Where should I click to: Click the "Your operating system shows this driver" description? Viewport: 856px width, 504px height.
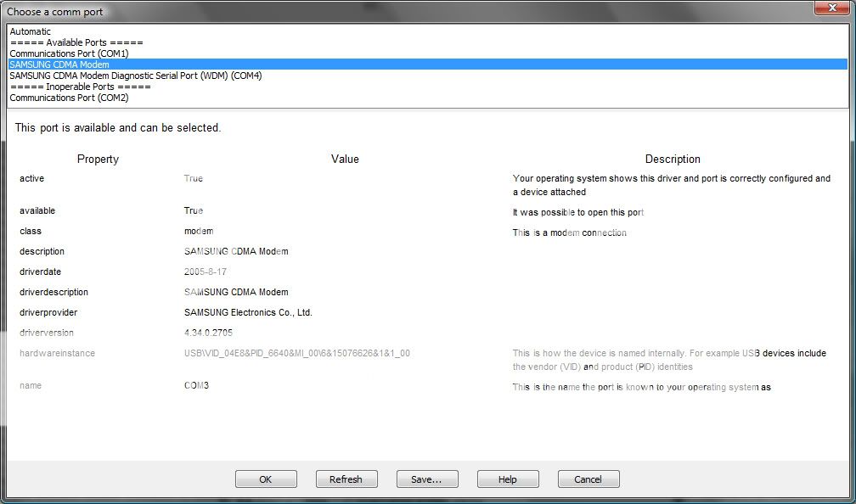[x=672, y=185]
